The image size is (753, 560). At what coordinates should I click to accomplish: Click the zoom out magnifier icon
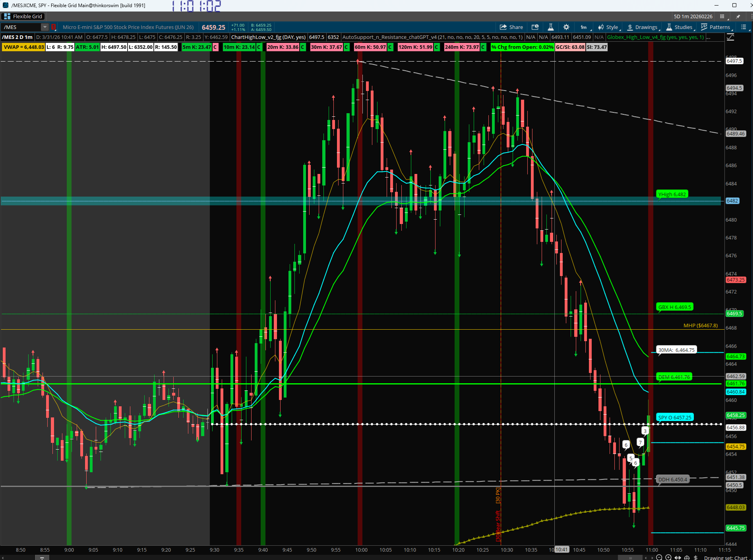(x=659, y=557)
